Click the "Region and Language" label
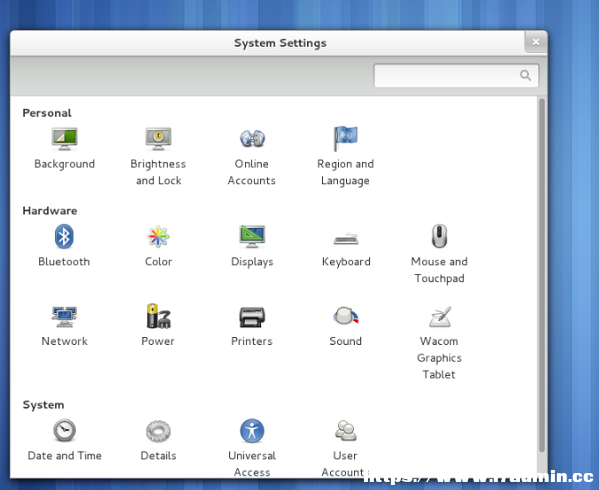The width and height of the screenshot is (599, 490). (x=345, y=172)
